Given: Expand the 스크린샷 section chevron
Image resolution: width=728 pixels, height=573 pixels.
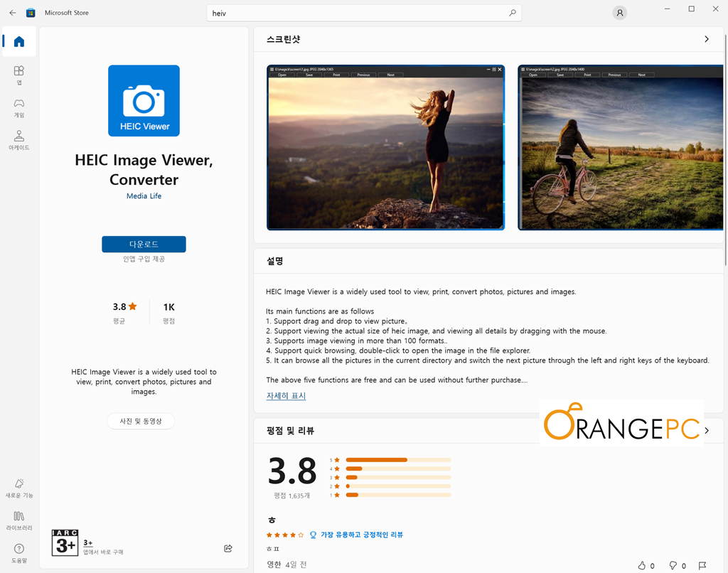Looking at the screenshot, I should [707, 39].
